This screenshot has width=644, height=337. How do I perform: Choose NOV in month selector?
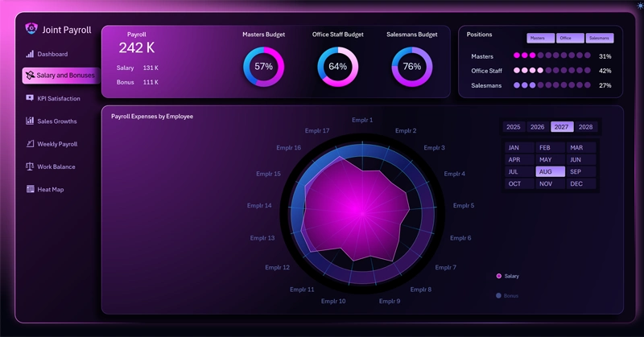pyautogui.click(x=551, y=183)
